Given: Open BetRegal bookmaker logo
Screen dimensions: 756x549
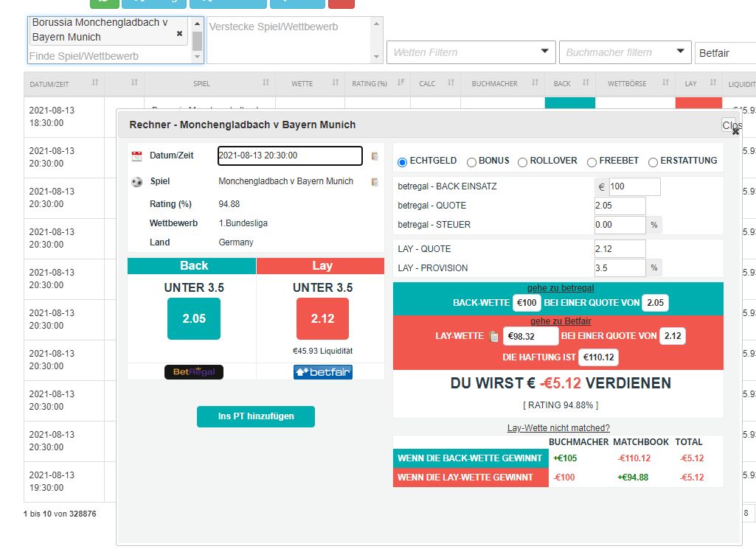Looking at the screenshot, I should tap(194, 372).
